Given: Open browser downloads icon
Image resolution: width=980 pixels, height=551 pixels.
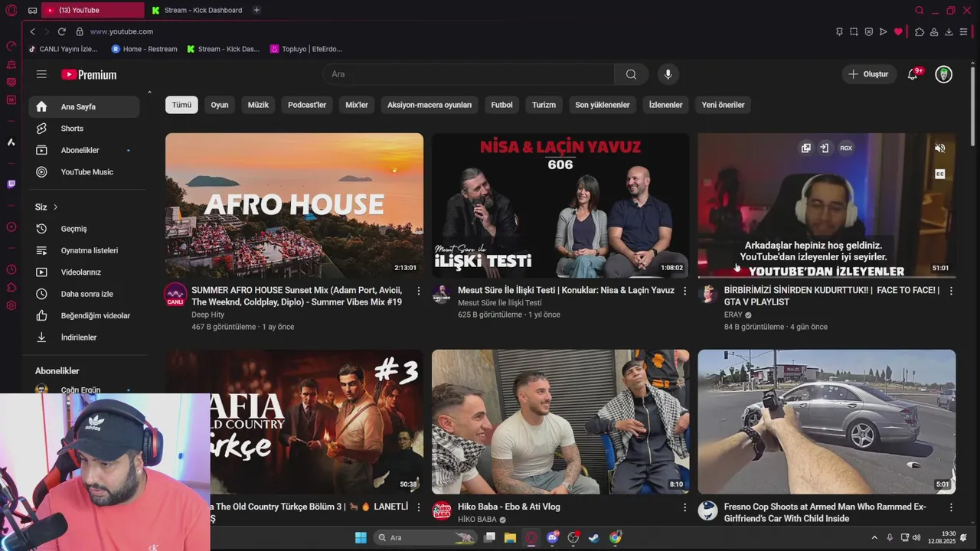Looking at the screenshot, I should pyautogui.click(x=949, y=31).
